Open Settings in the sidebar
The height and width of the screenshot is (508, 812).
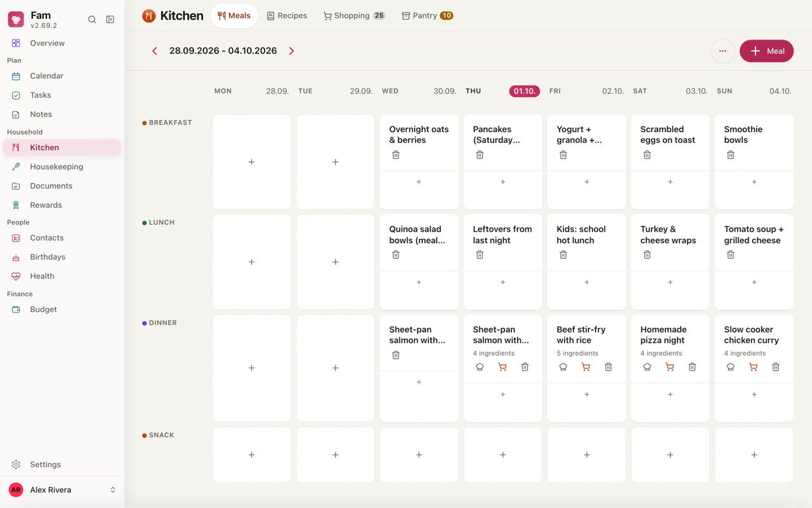point(62,464)
